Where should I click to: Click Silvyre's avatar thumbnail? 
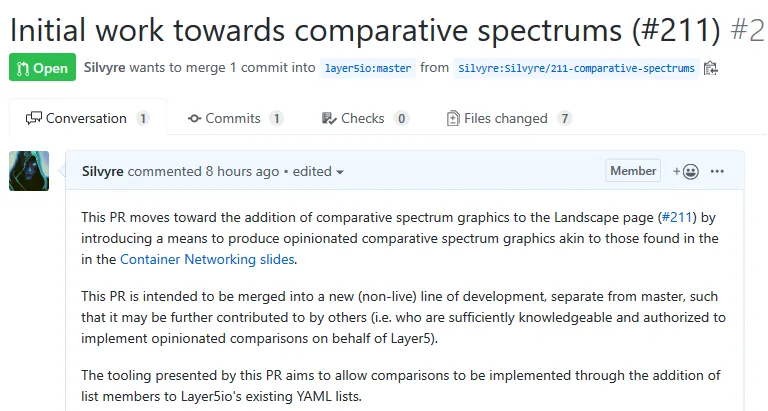point(29,171)
